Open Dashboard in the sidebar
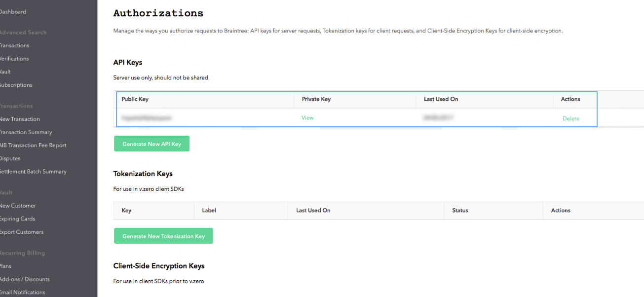The width and height of the screenshot is (644, 297). click(x=13, y=12)
